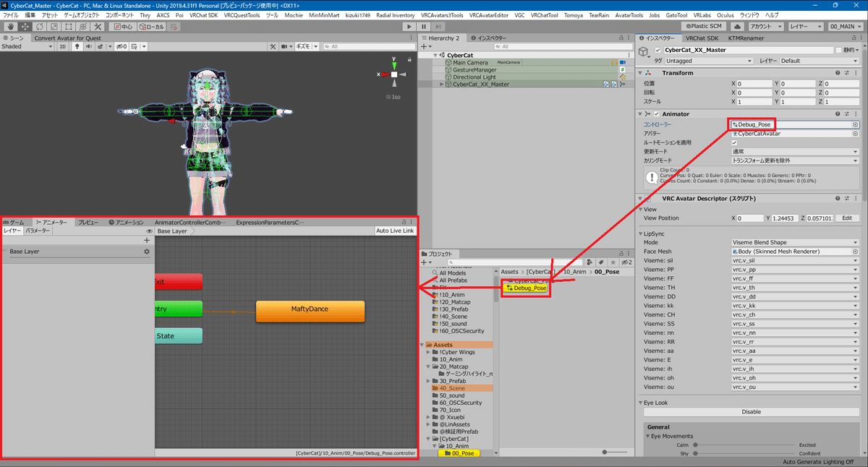Click the Plastic SCM button

click(x=703, y=26)
